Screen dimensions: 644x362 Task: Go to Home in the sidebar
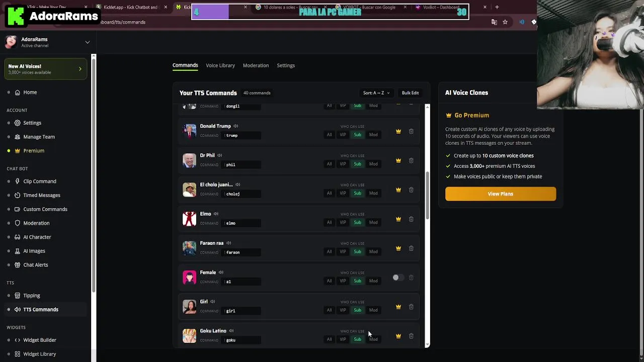30,93
